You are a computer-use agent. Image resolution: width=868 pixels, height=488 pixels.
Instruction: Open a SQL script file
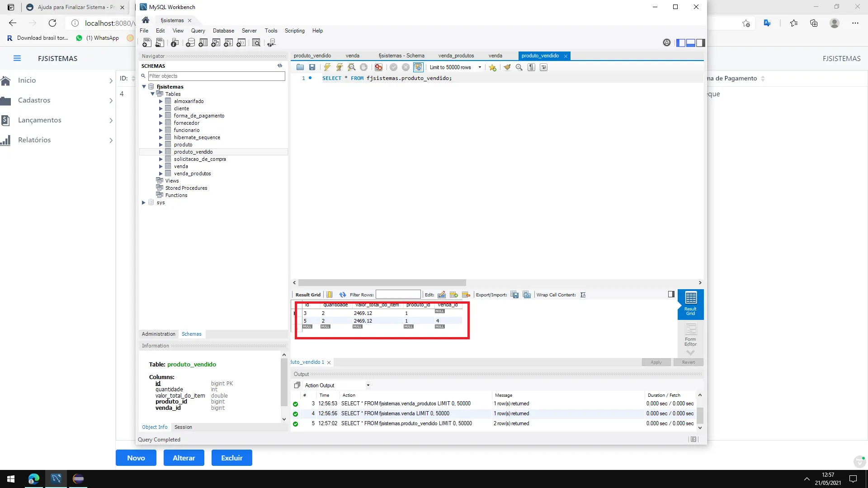[x=300, y=67]
